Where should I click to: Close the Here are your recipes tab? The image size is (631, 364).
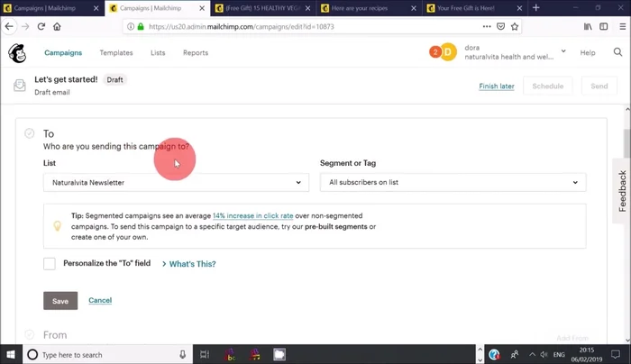[414, 8]
